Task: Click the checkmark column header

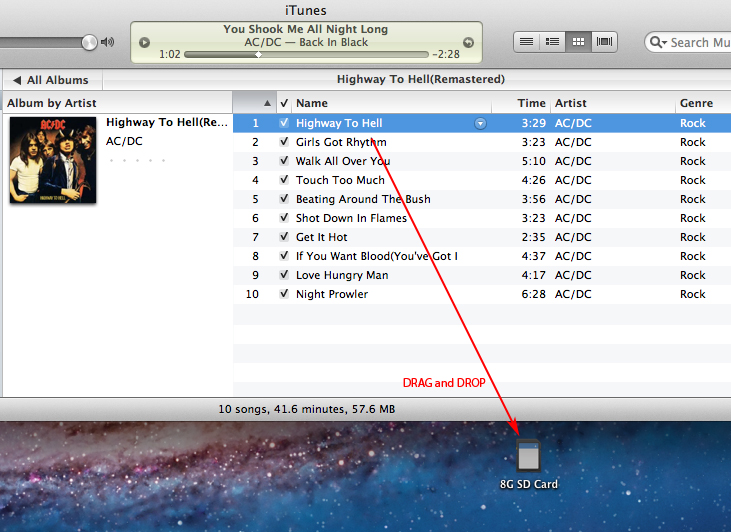Action: (284, 103)
